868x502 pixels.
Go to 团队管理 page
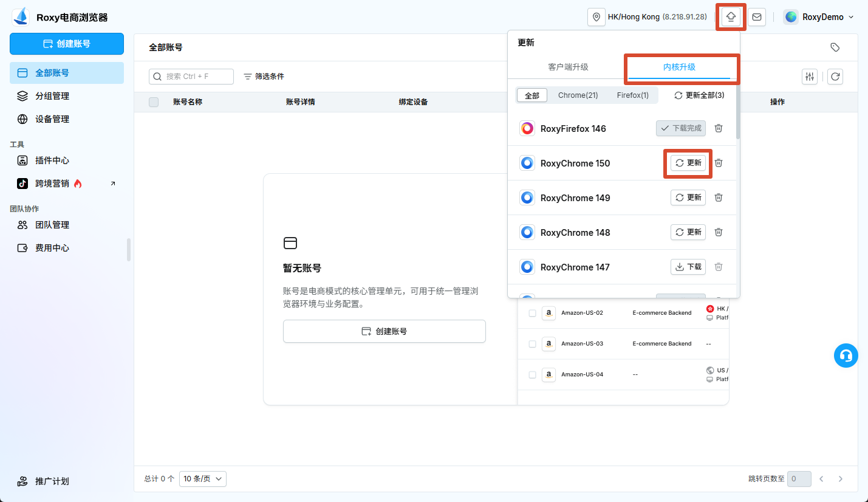tap(67, 225)
